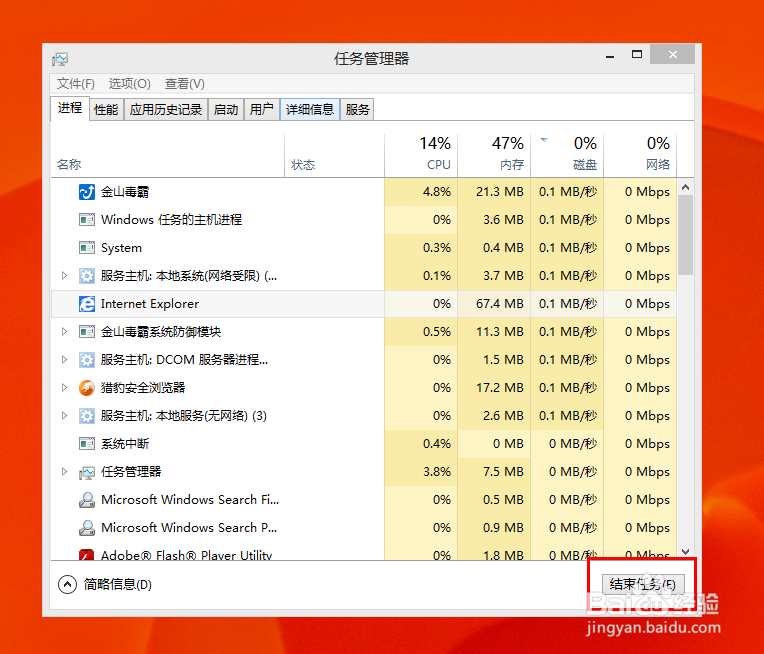Select Microsoft Windows Search P... name
This screenshot has width=764, height=654.
(189, 528)
